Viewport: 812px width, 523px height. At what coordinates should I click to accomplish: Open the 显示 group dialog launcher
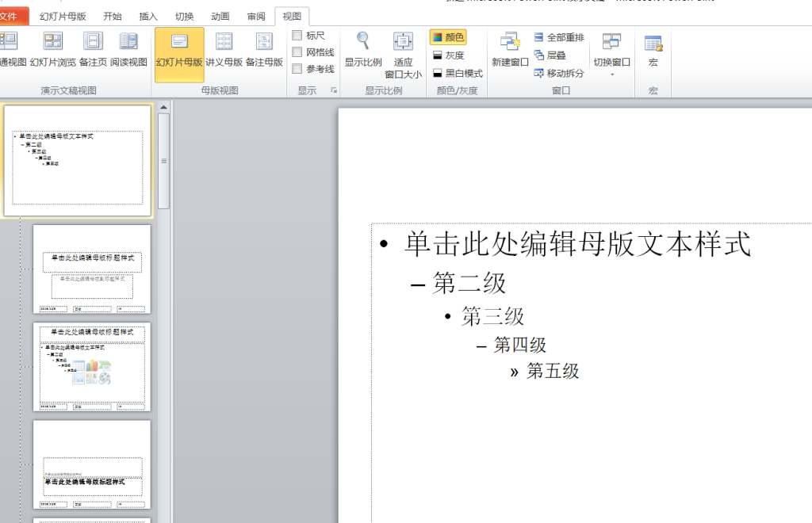click(334, 90)
